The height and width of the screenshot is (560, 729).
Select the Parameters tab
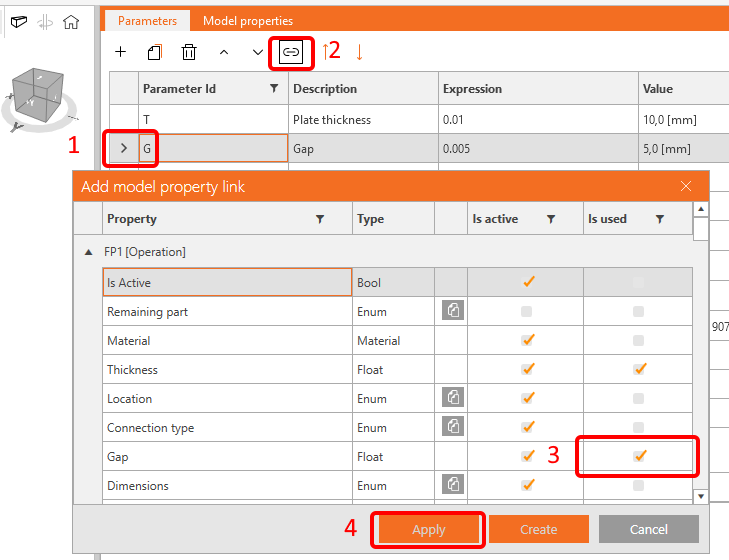147,21
